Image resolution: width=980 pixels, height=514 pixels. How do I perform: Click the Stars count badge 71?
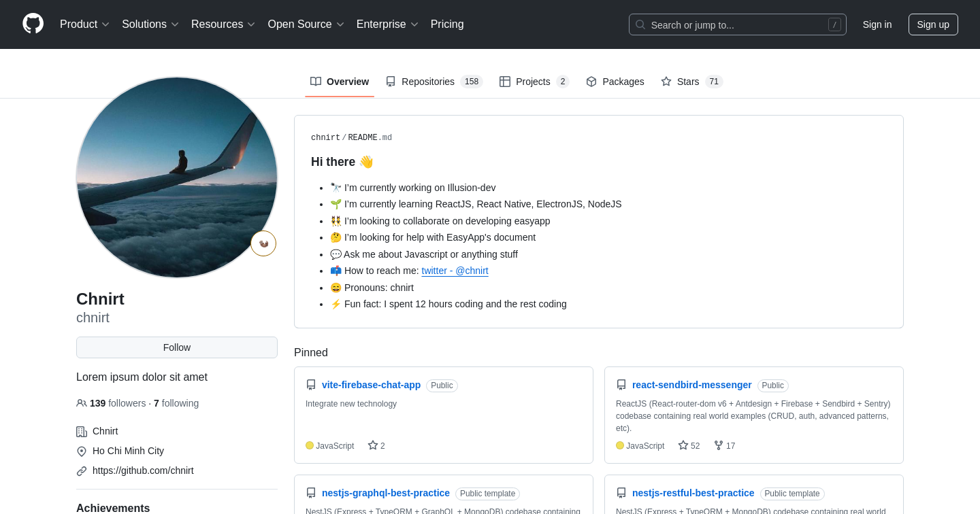coord(714,82)
